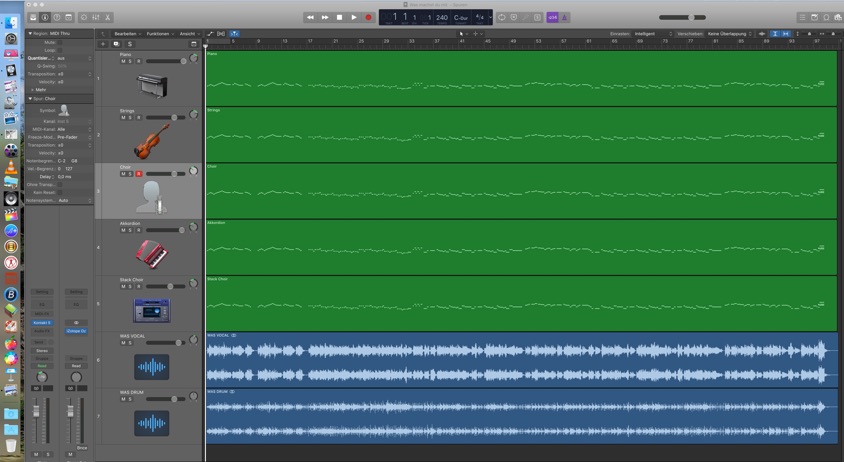The width and height of the screenshot is (844, 462).
Task: Toggle the region Mute checkbox in inspector
Action: (x=60, y=42)
